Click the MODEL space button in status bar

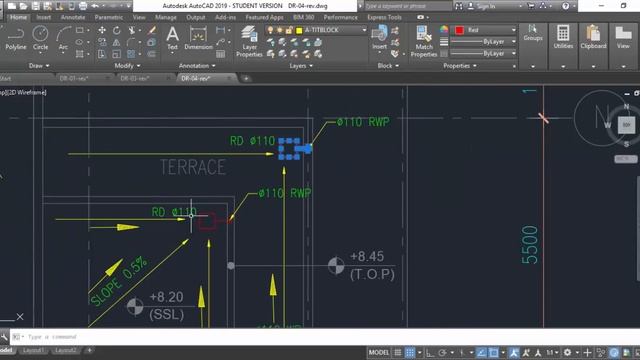click(379, 353)
